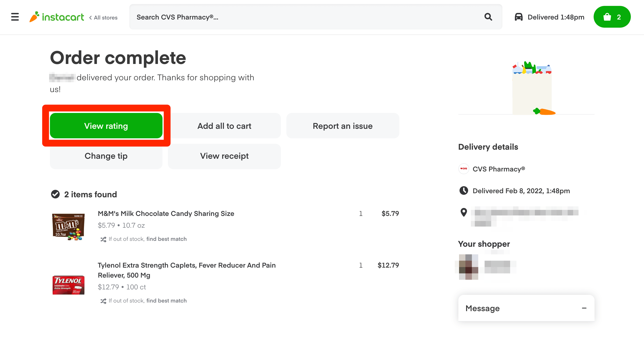Open the M&M's product thumbnail
The height and width of the screenshot is (337, 644).
click(x=68, y=226)
